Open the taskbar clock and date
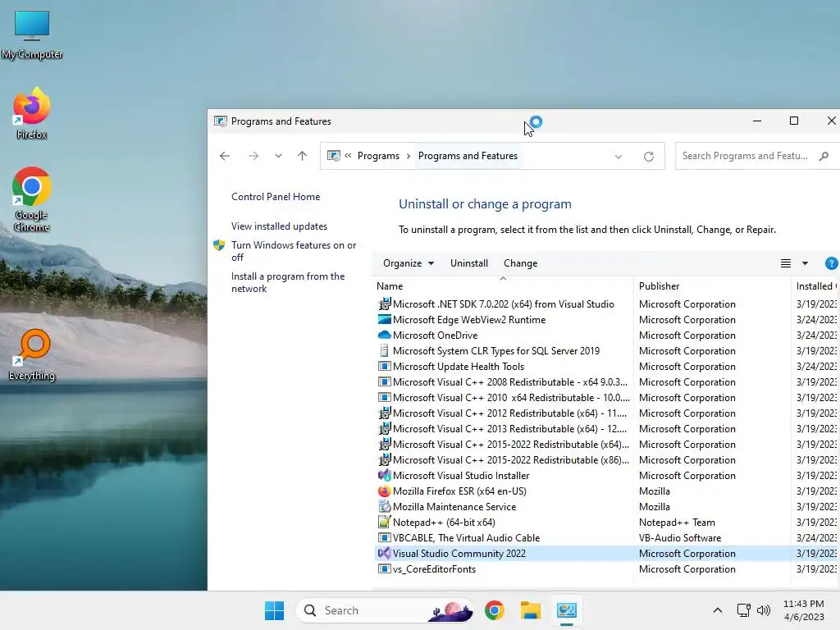Image resolution: width=840 pixels, height=630 pixels. pyautogui.click(x=804, y=610)
